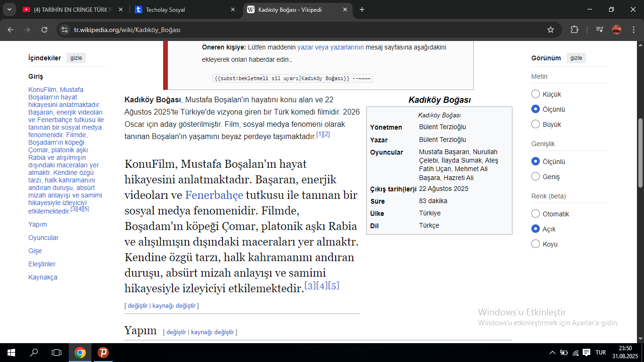The height and width of the screenshot is (362, 644).
Task: Close the Techolay Sosyal tab
Action: click(x=233, y=9)
